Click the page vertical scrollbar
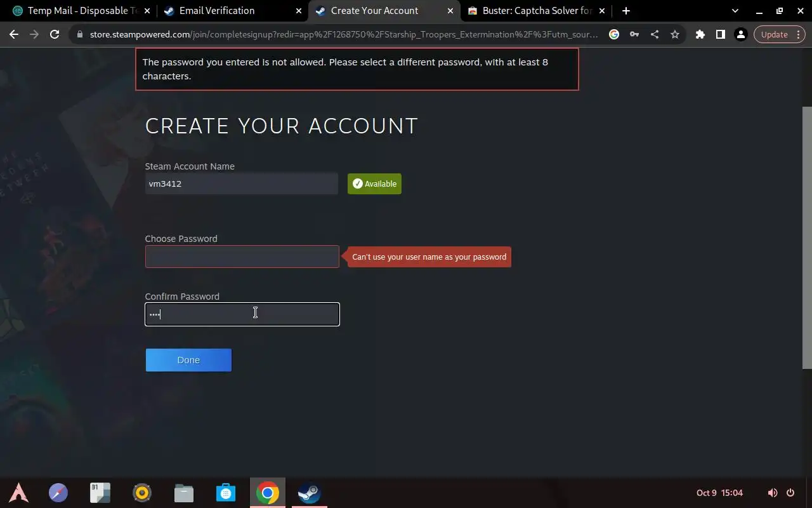The height and width of the screenshot is (508, 812). click(807, 237)
